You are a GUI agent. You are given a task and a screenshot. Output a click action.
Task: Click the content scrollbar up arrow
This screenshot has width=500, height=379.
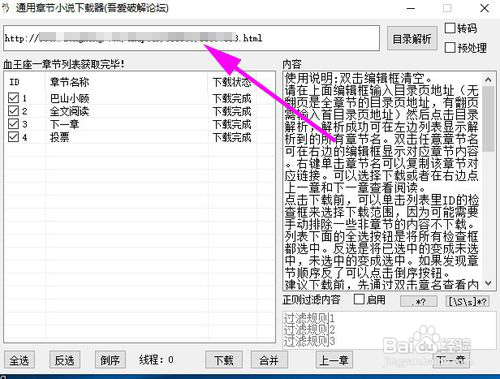coord(488,79)
